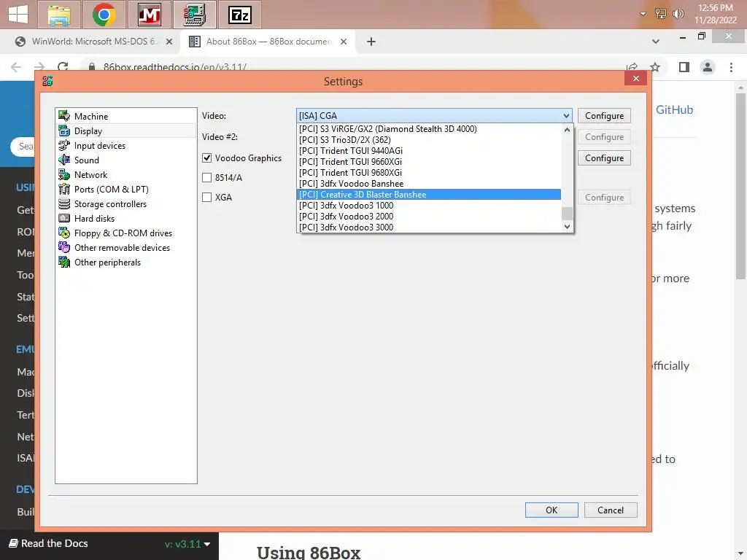Open Sound settings via speaker icon

pos(64,160)
